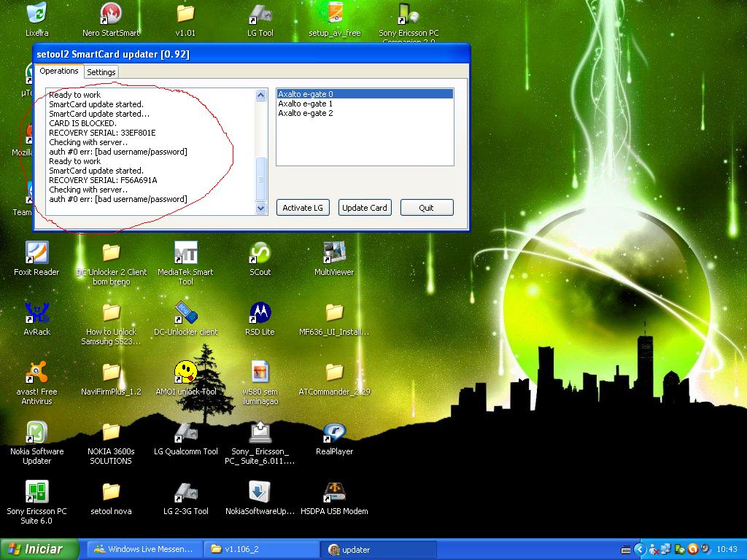Click the log scrollbar thumb
Image resolution: width=747 pixels, height=560 pixels.
(260, 179)
